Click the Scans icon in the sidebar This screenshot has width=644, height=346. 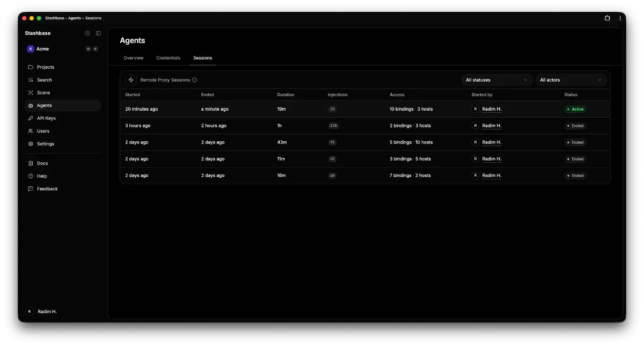[31, 93]
